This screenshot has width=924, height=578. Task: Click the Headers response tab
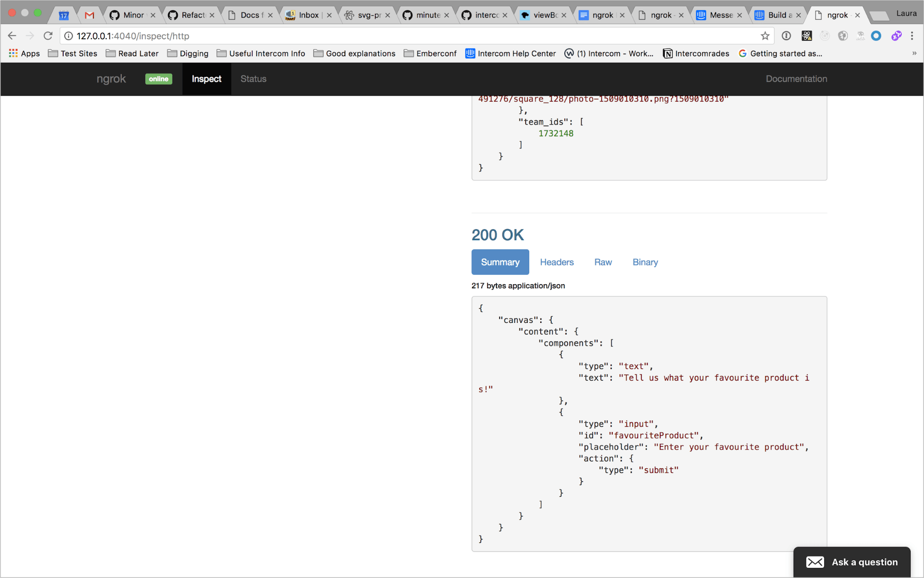[557, 262]
